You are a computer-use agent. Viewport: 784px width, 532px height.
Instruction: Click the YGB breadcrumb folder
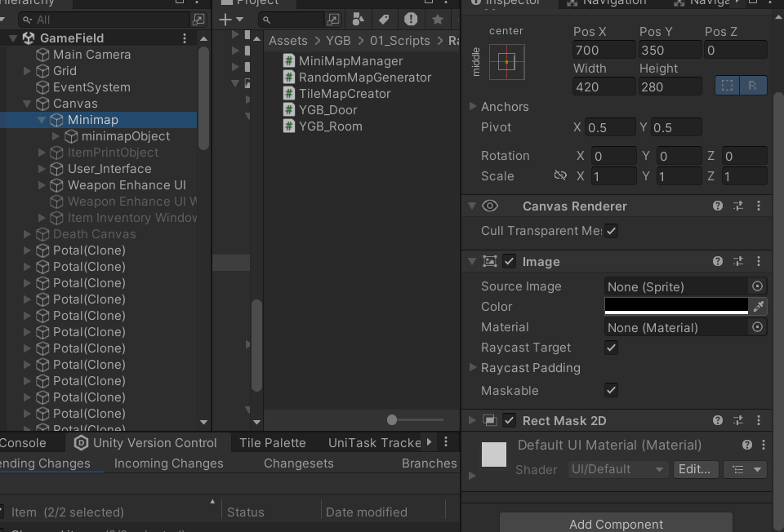(338, 41)
